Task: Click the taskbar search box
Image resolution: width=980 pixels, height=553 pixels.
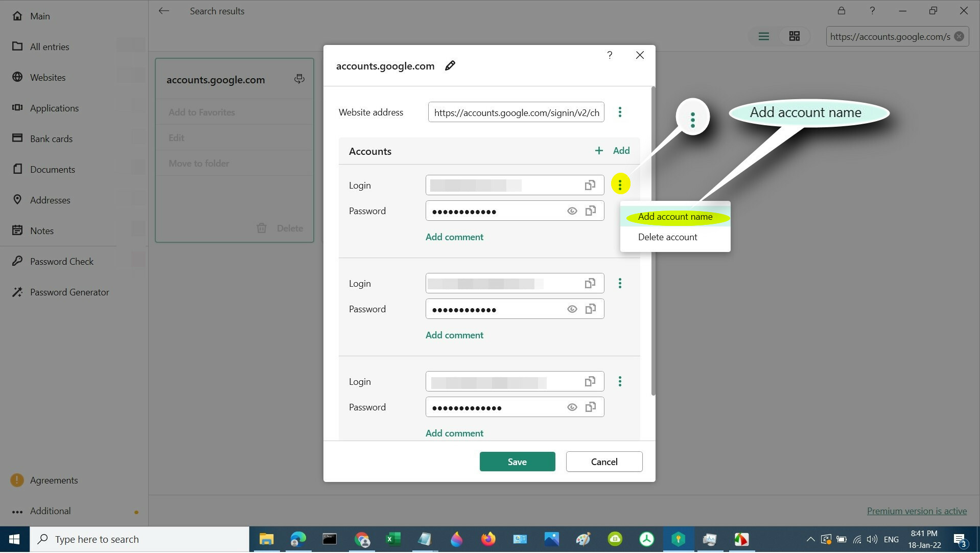Action: click(x=139, y=539)
